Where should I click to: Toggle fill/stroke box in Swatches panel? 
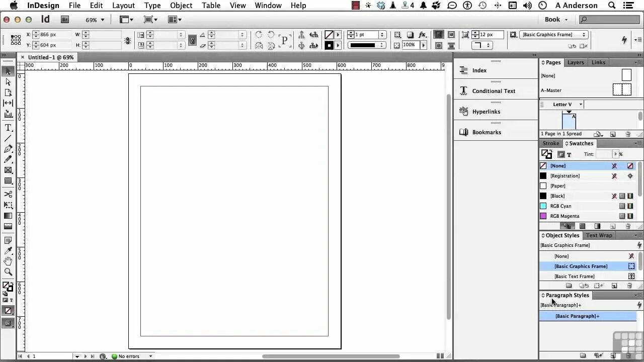pos(546,154)
